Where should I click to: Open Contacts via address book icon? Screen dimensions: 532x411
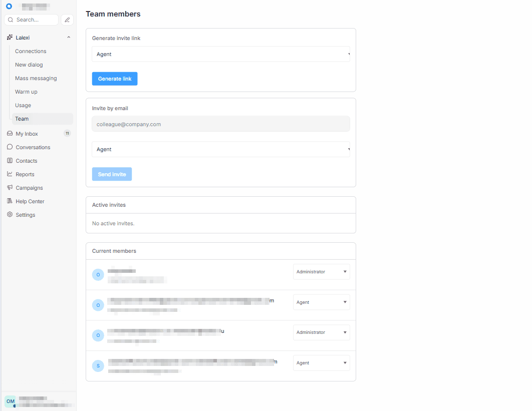pos(10,161)
